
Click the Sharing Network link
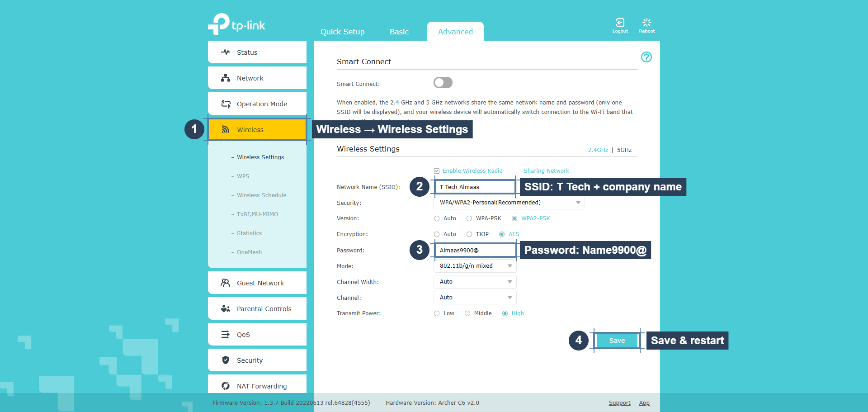click(546, 171)
